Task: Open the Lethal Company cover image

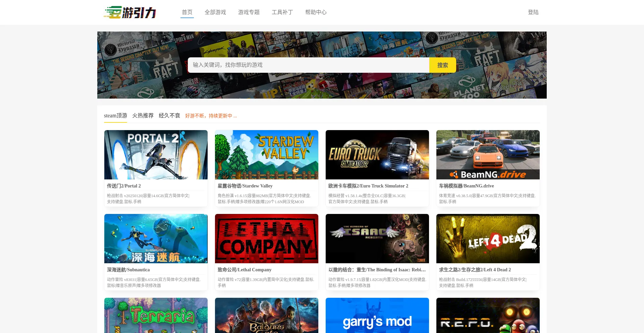Action: click(267, 239)
